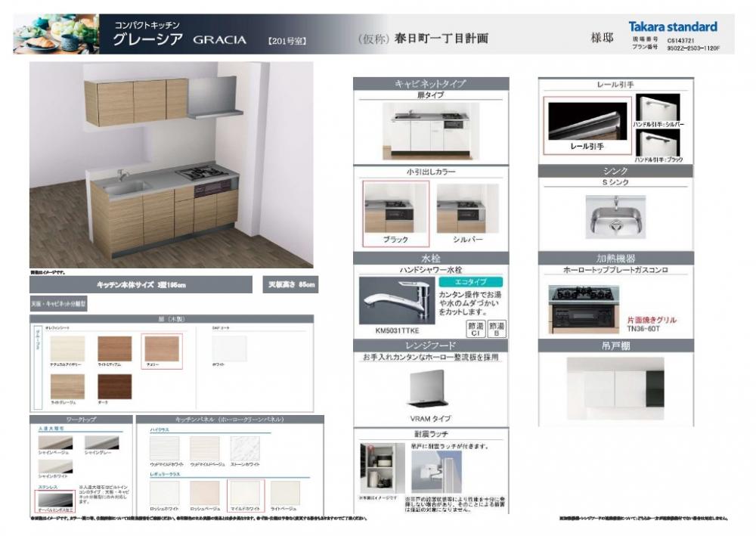
Task: Click the hand shower faucet image KM5031TTKE
Action: (395, 301)
